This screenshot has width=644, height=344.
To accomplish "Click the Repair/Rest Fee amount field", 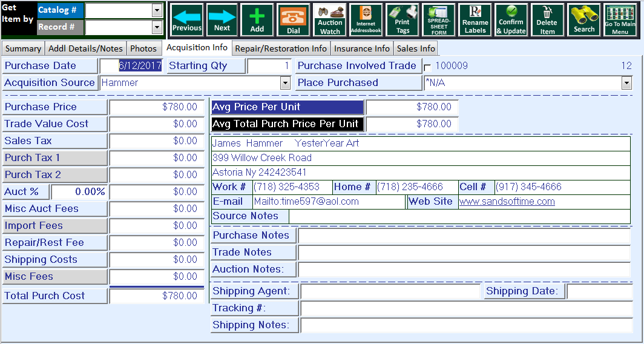I will click(x=157, y=242).
